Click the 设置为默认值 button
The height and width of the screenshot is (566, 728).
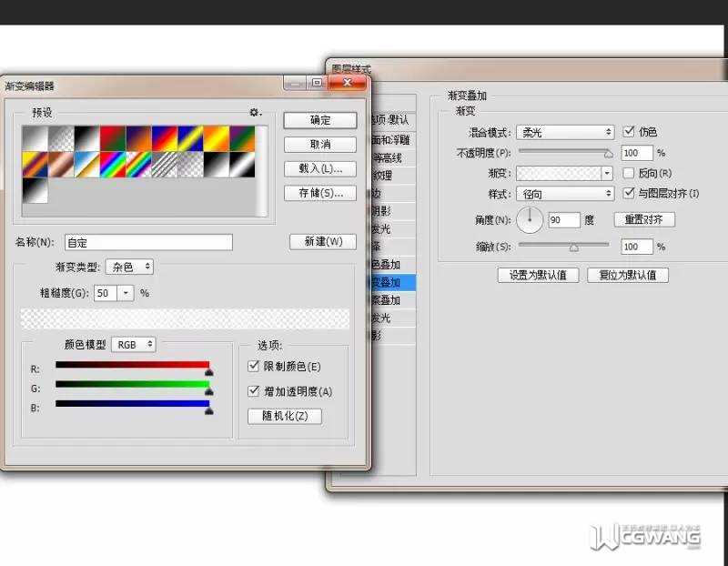click(538, 275)
